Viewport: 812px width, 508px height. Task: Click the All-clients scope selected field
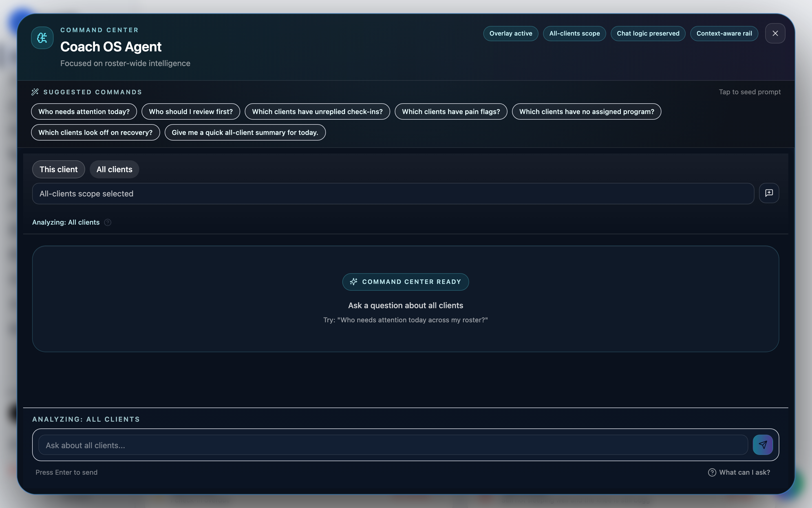click(393, 194)
